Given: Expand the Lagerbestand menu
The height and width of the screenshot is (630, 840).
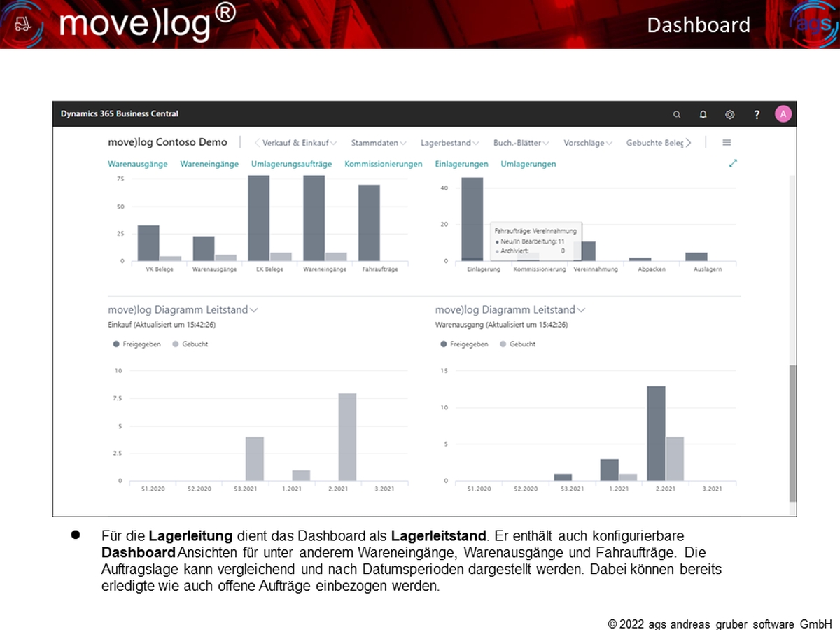Looking at the screenshot, I should pos(450,143).
